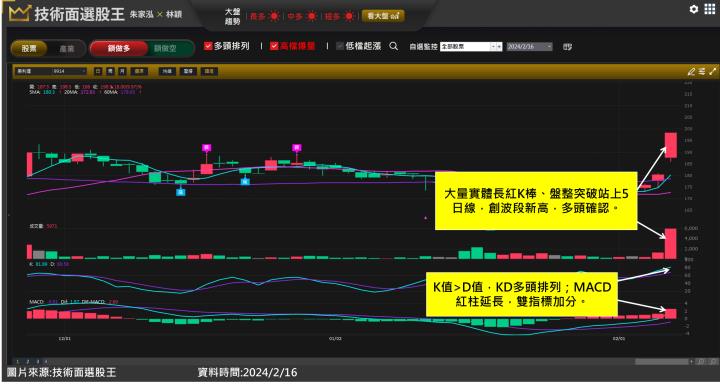Click the mid-term trend sun icon
This screenshot has height=385, width=720.
coord(312,16)
